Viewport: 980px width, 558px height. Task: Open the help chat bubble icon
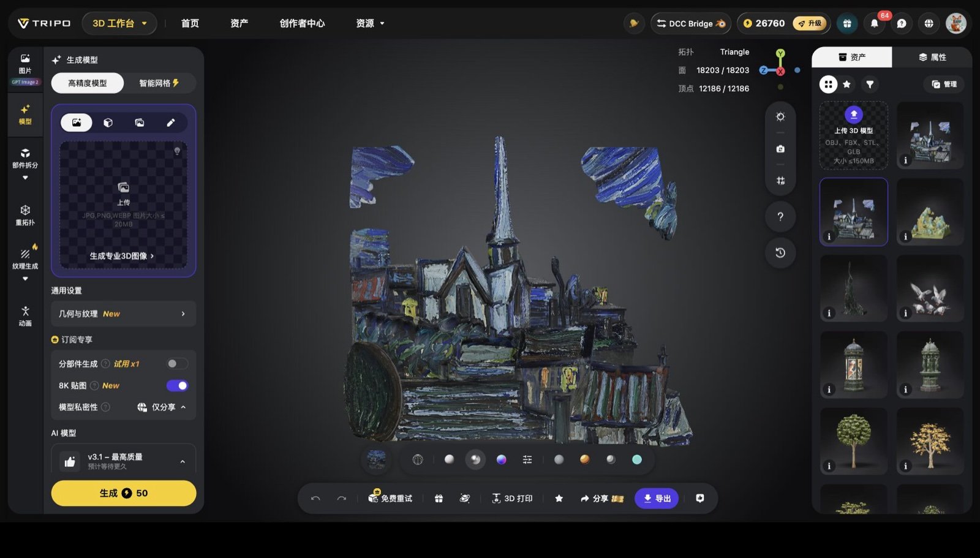pos(902,23)
